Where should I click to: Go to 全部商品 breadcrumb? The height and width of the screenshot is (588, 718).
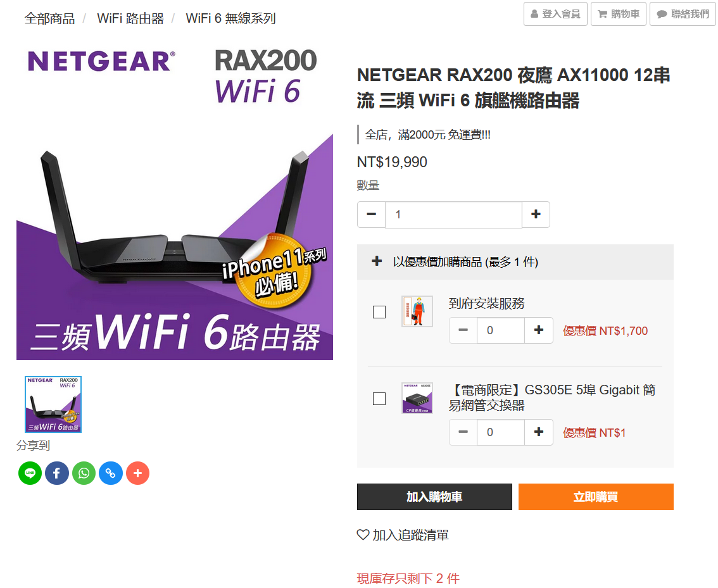(49, 18)
